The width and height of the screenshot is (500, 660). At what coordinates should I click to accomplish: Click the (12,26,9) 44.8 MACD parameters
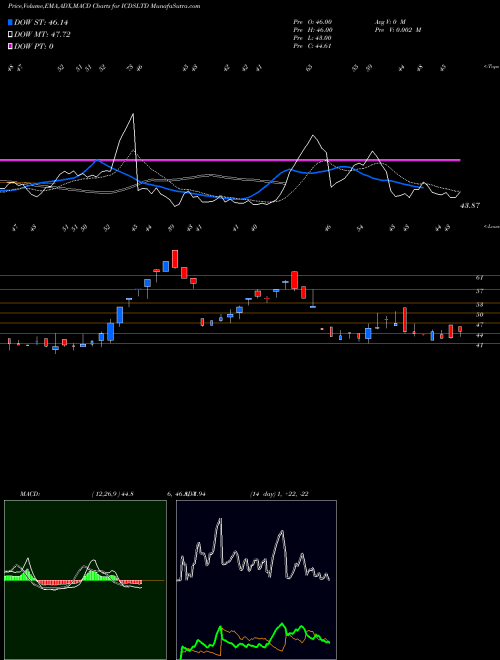coord(112,494)
